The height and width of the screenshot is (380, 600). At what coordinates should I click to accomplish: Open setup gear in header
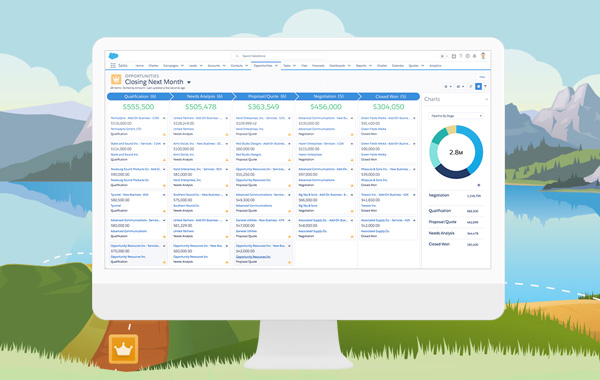point(468,56)
